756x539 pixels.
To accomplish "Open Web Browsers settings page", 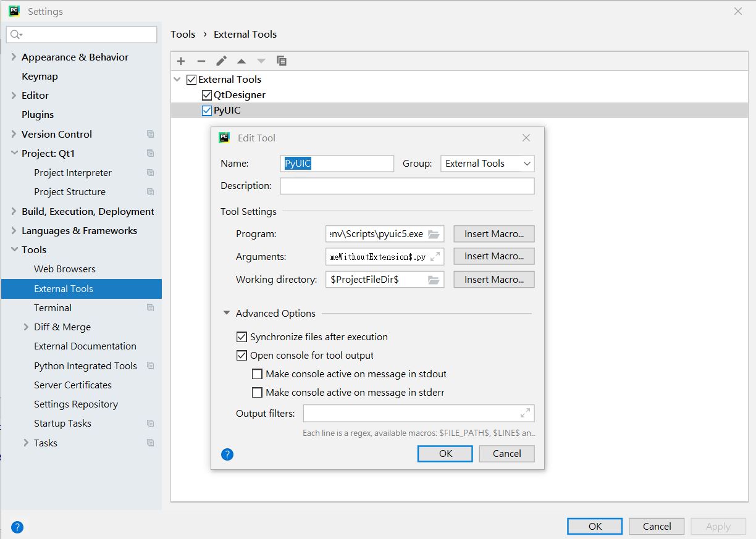I will click(65, 269).
